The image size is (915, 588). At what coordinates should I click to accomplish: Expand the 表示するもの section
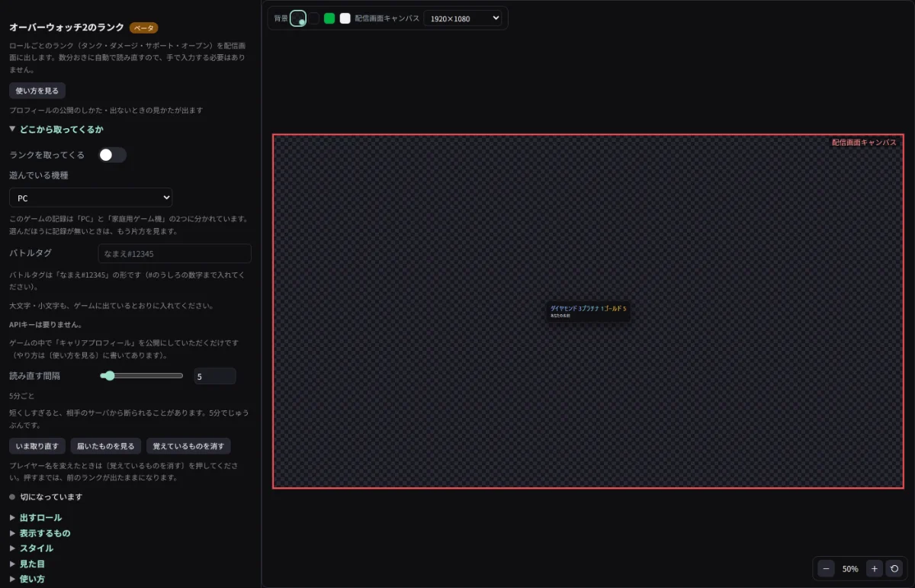point(40,533)
